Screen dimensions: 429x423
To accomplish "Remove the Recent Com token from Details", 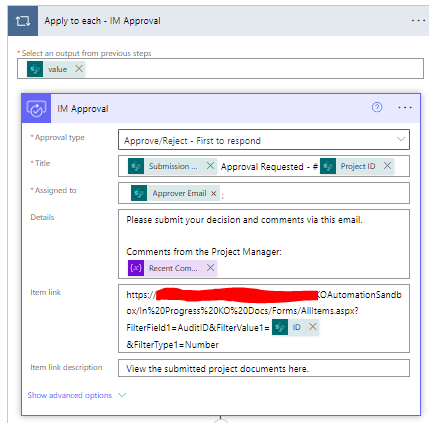I will coord(210,267).
